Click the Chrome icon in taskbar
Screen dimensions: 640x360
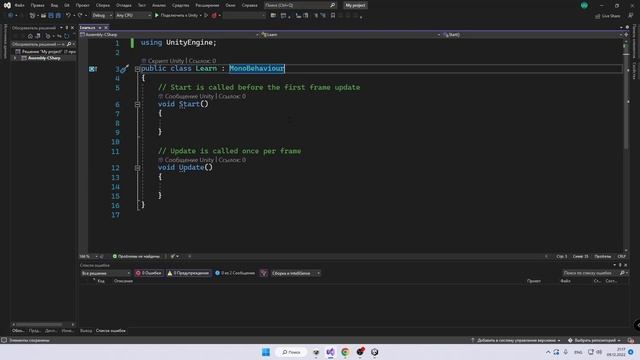pyautogui.click(x=345, y=352)
